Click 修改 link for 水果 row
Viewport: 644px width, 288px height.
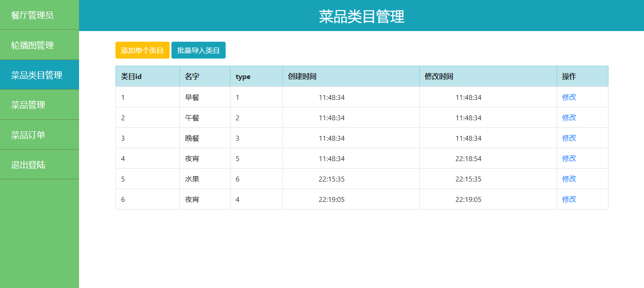click(x=569, y=179)
